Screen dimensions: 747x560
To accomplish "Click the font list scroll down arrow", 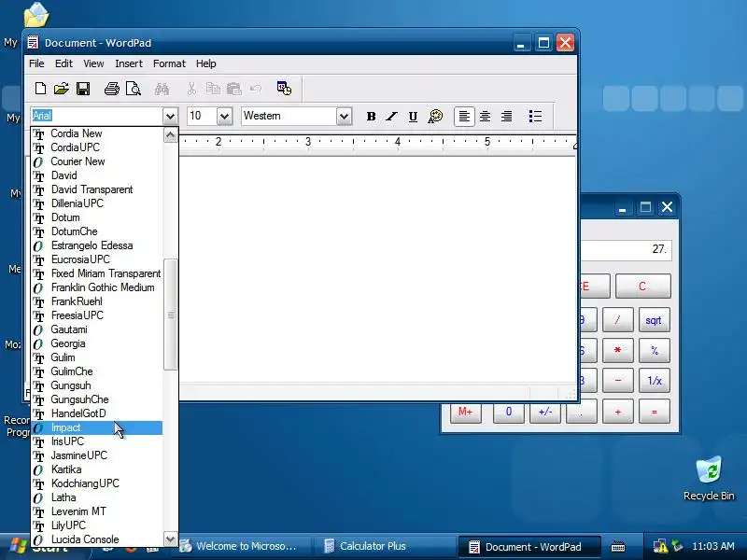I will click(170, 539).
